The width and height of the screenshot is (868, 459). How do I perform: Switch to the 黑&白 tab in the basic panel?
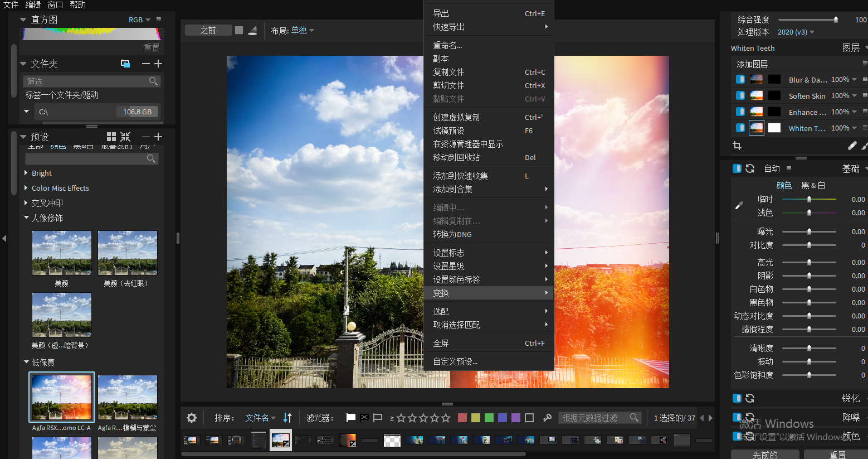point(813,185)
